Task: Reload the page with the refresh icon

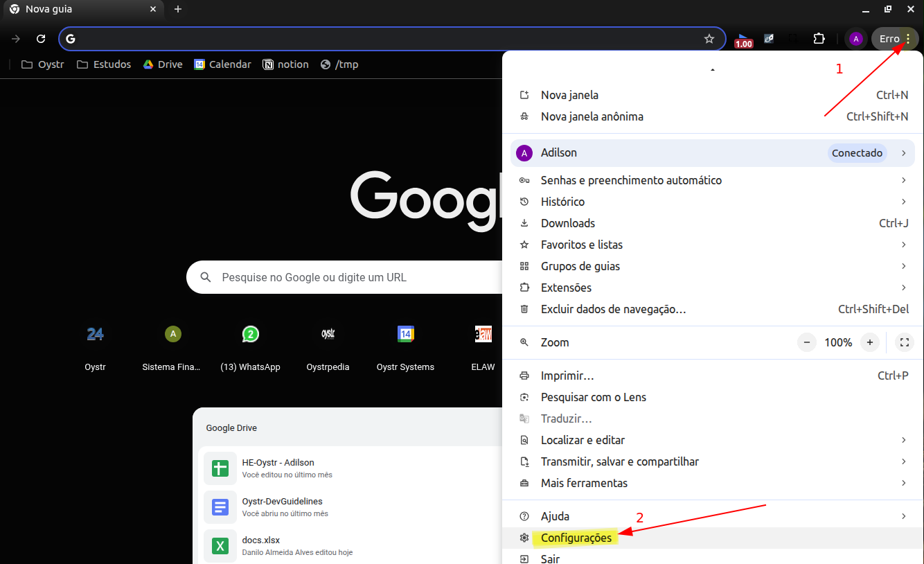Action: coord(41,39)
